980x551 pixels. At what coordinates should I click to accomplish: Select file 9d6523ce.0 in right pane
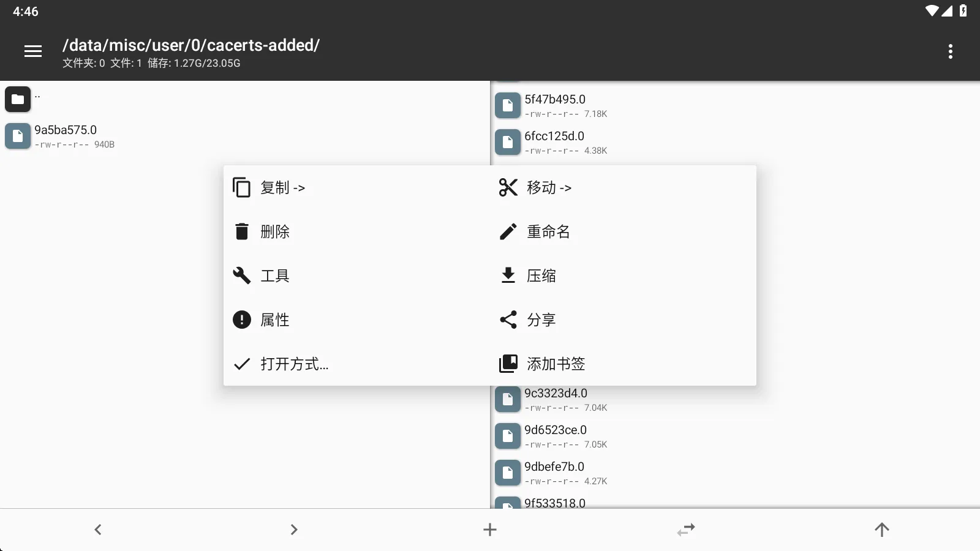point(555,436)
